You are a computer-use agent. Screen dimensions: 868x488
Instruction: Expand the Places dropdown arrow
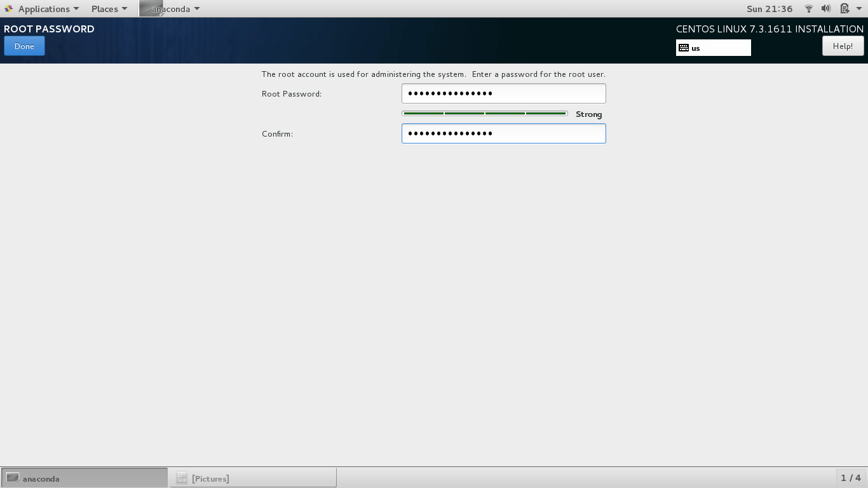point(125,9)
